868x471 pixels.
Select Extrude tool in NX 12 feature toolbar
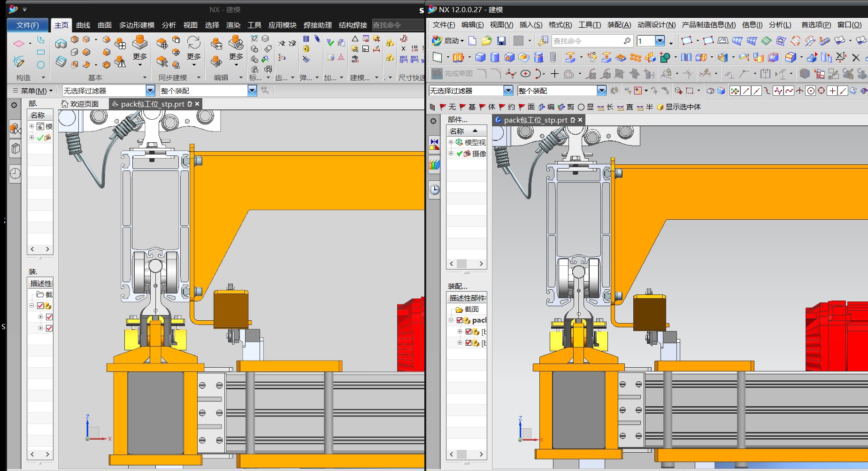pyautogui.click(x=458, y=57)
